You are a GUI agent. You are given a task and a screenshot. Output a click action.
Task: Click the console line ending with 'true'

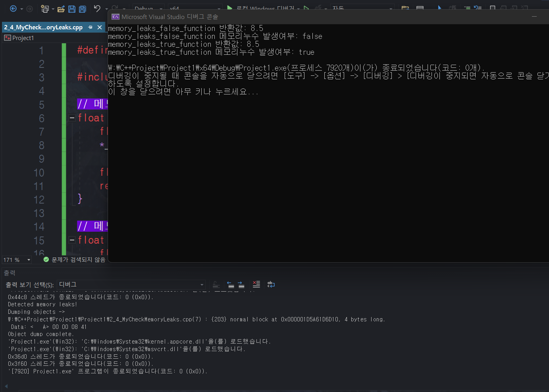click(211, 52)
